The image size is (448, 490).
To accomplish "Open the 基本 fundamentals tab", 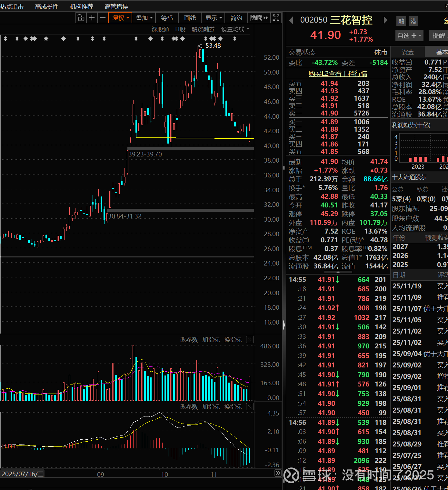I will click(437, 52).
